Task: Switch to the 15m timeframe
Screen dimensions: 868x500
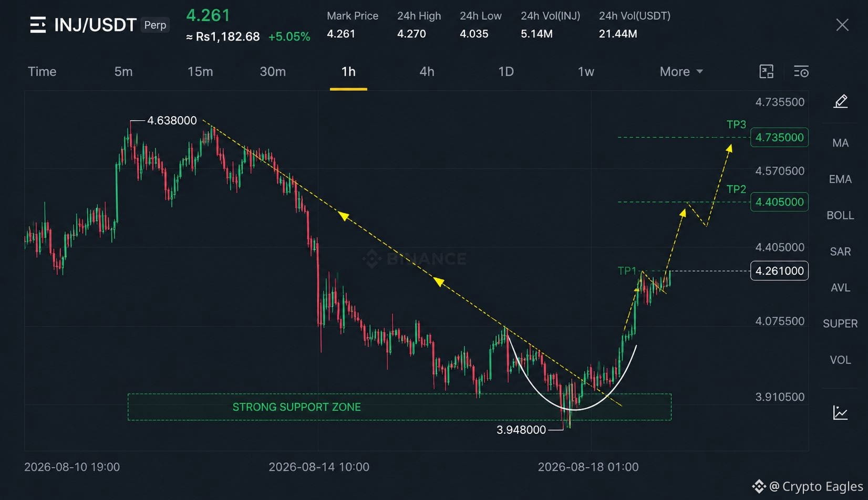Action: click(200, 71)
